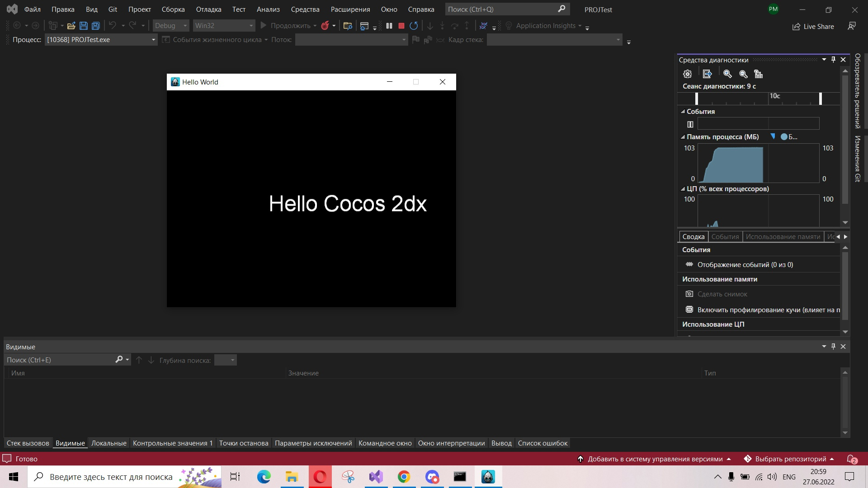Click the right timeline selection handle
This screenshot has height=488, width=868.
click(x=821, y=99)
